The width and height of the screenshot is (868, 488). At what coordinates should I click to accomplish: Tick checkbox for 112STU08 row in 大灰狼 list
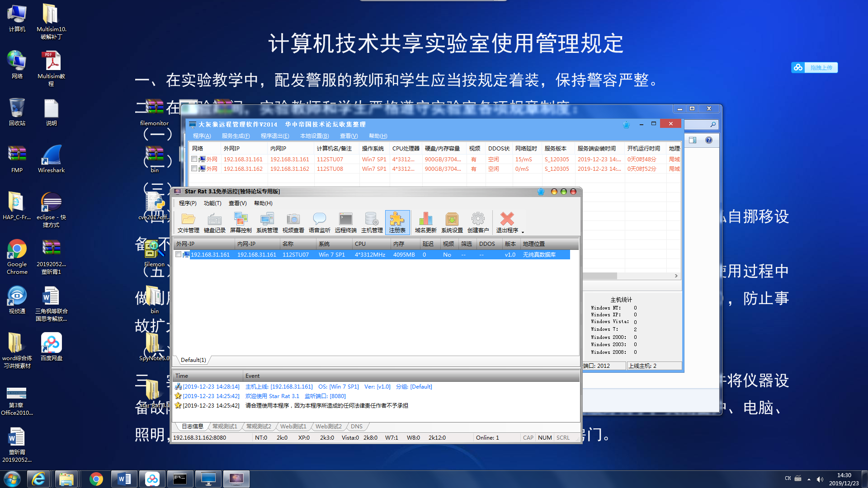click(x=194, y=169)
